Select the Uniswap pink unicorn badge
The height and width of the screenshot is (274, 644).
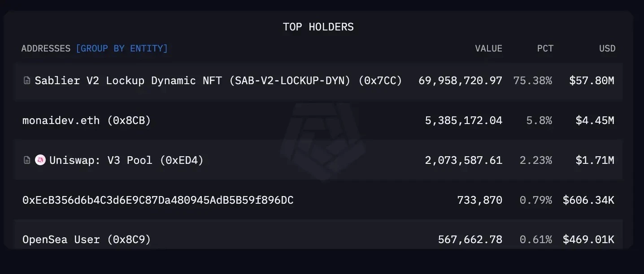point(40,160)
